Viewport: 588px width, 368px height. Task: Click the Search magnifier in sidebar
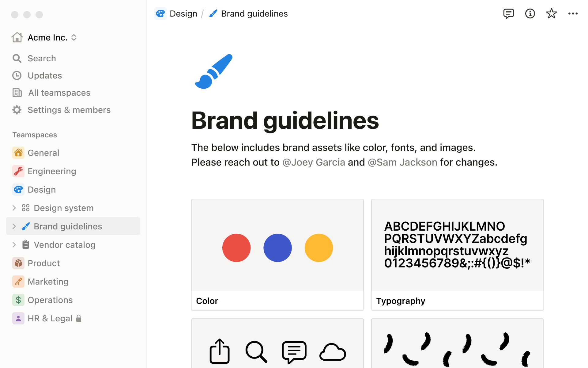click(17, 58)
